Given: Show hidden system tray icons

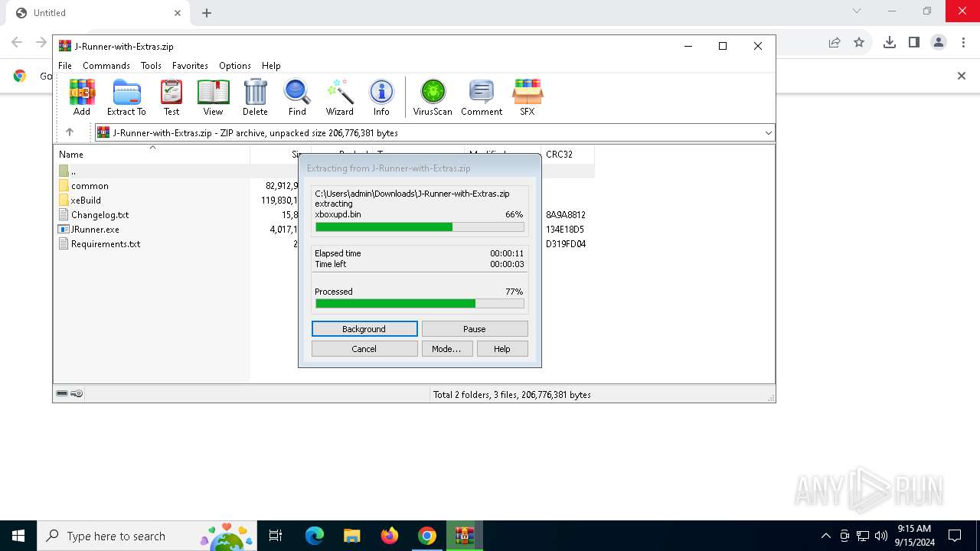Looking at the screenshot, I should 825,536.
